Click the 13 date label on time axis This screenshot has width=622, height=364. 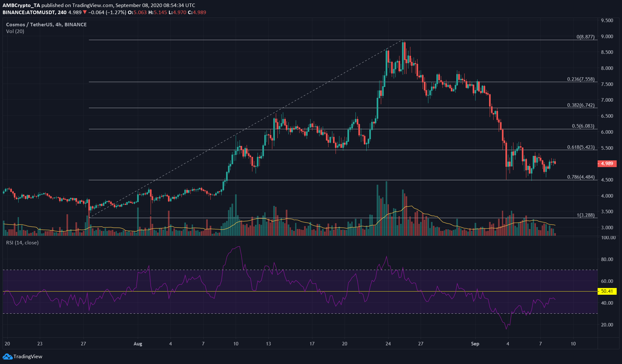268,344
